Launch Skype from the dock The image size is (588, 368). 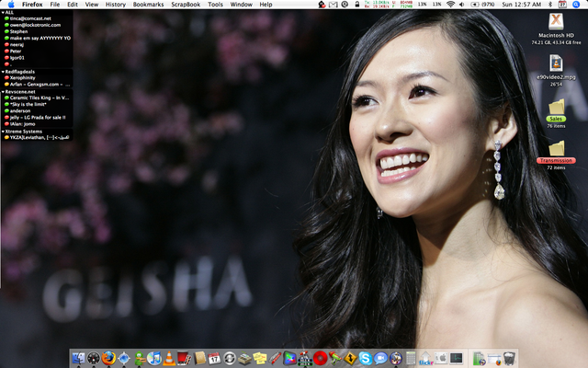tap(366, 358)
